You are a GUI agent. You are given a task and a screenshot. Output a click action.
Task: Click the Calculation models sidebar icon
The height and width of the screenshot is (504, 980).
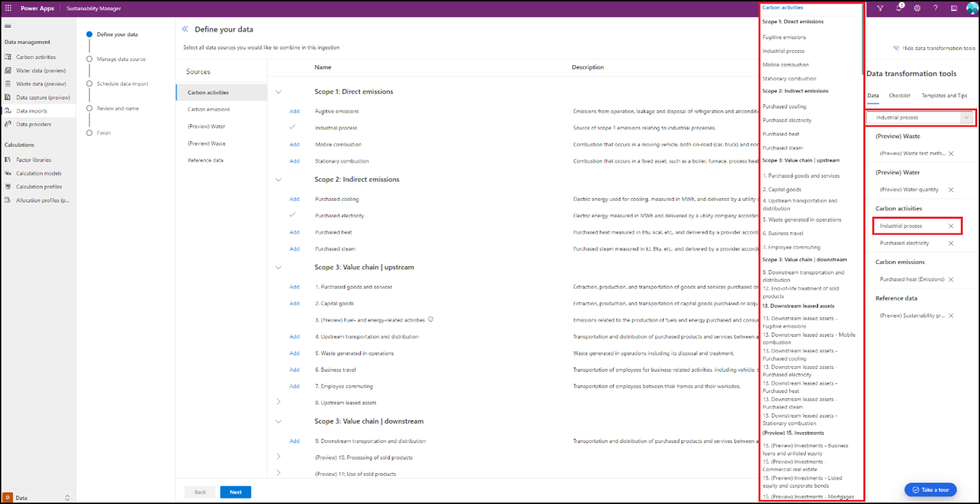click(x=8, y=173)
